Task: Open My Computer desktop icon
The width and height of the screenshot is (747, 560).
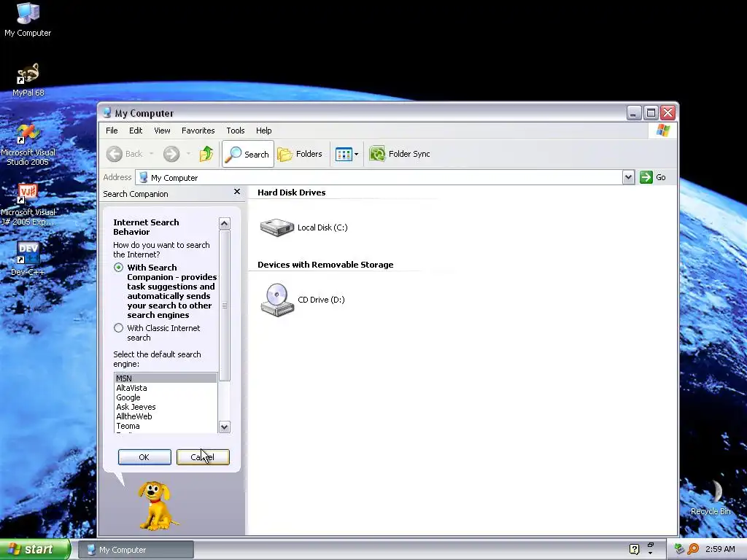Action: click(x=28, y=20)
